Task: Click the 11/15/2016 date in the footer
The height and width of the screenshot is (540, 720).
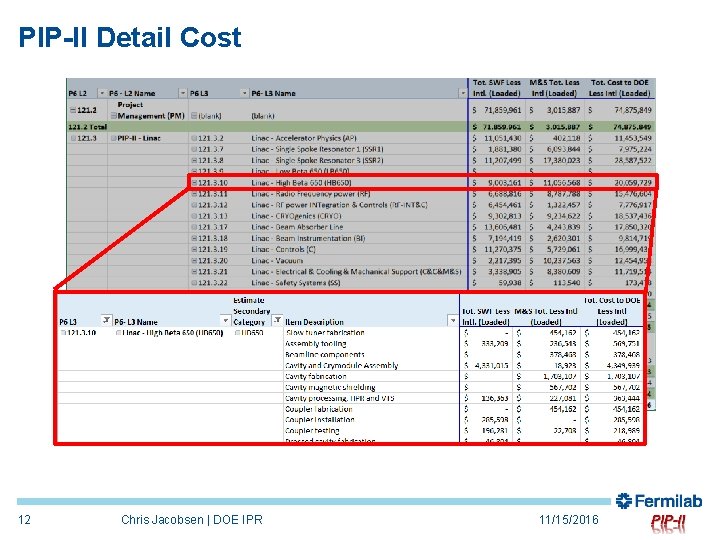Action: 568,520
